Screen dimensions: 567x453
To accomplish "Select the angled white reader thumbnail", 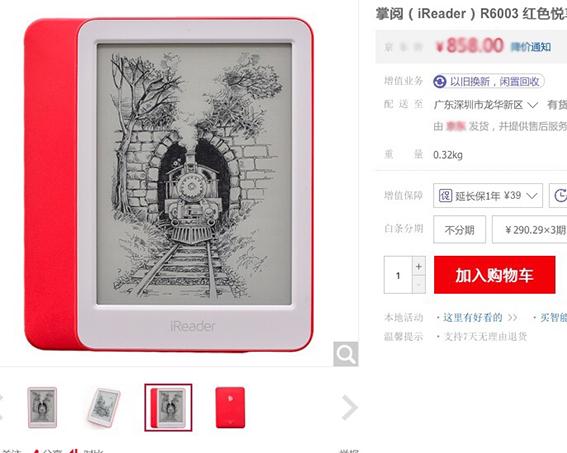I will tap(103, 407).
